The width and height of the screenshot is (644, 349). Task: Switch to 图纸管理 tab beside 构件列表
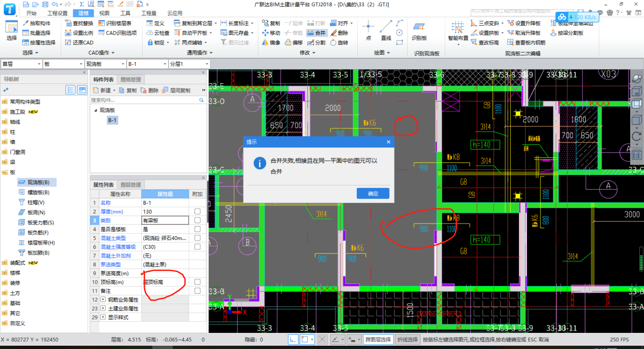(131, 80)
